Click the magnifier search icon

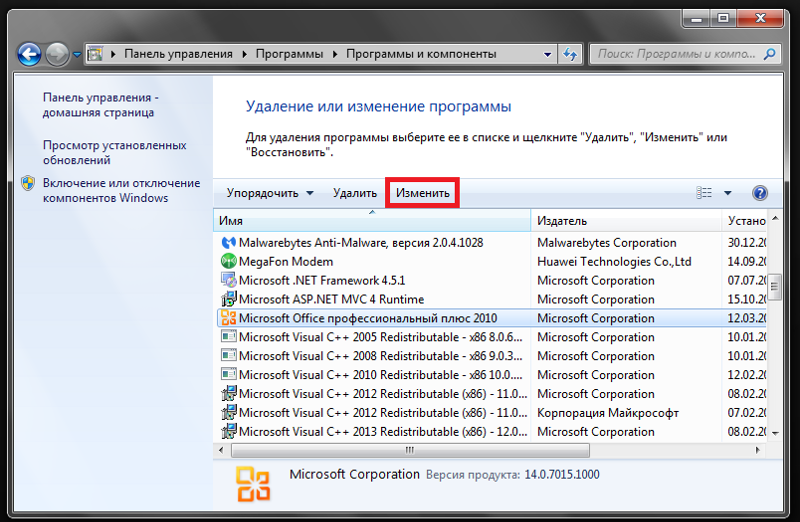click(x=769, y=54)
